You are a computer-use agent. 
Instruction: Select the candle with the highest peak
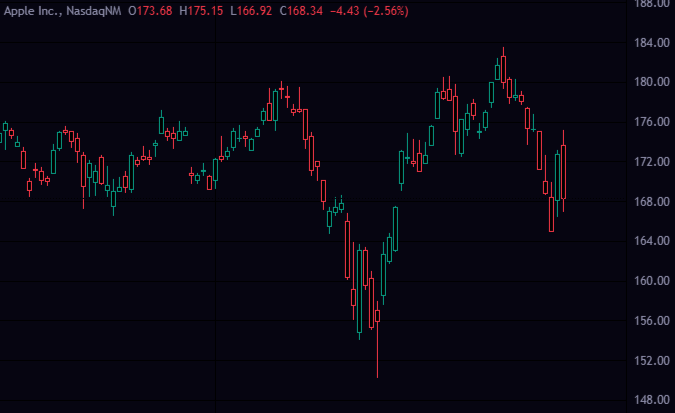click(x=503, y=68)
